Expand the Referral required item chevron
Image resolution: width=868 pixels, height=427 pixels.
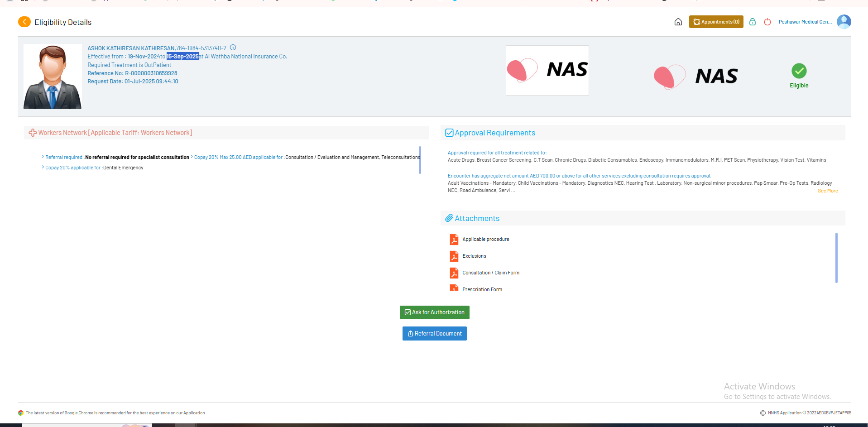pos(43,157)
